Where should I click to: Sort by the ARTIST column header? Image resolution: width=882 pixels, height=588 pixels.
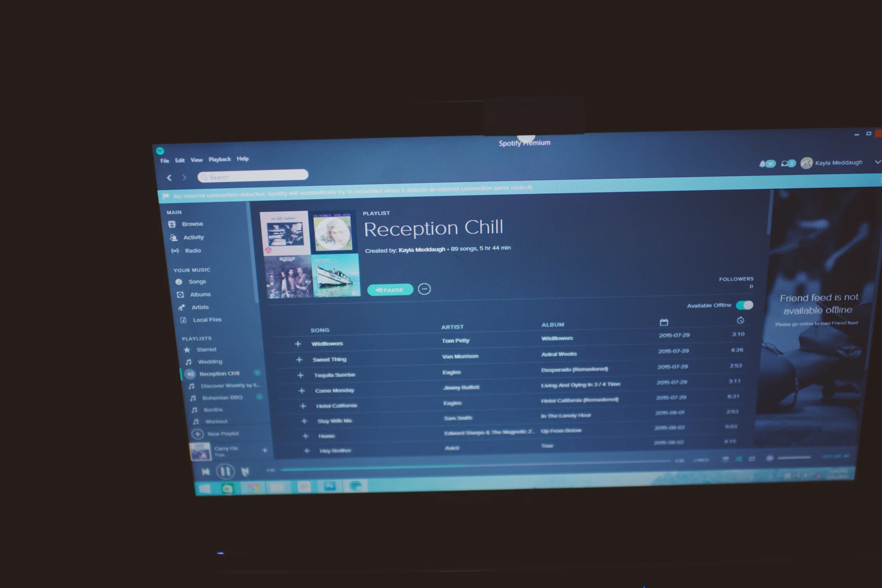[x=452, y=327]
